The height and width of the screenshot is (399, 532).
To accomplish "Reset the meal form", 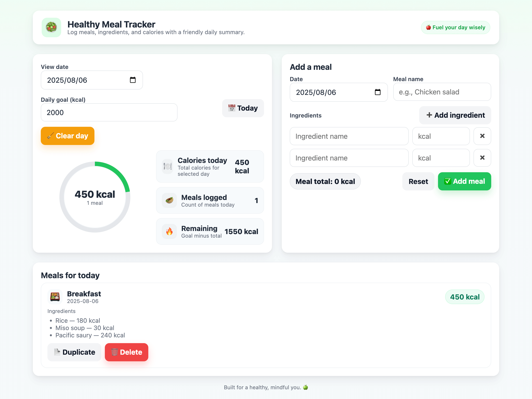I will [418, 181].
